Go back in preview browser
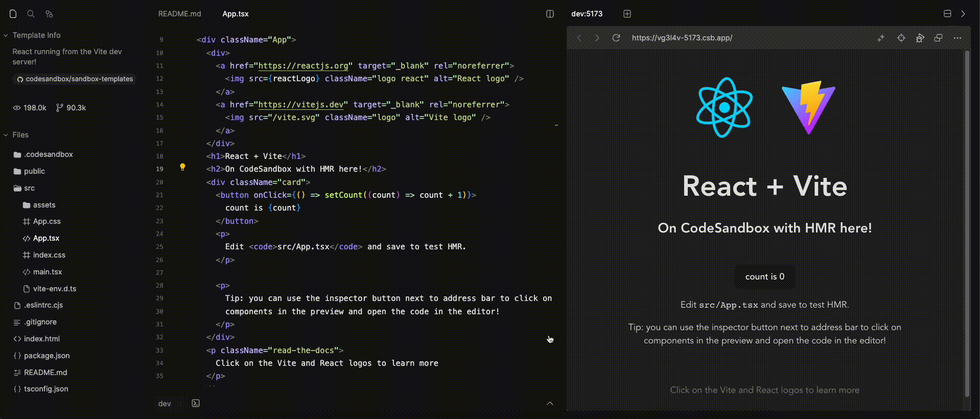 (579, 38)
